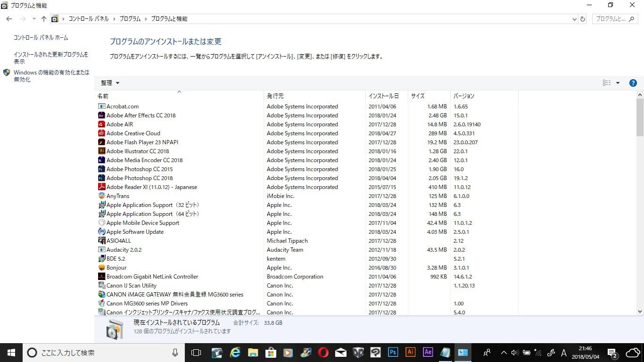Show hidden system tray icons
Screen dimensions: 644x362
pyautogui.click(x=504, y=353)
